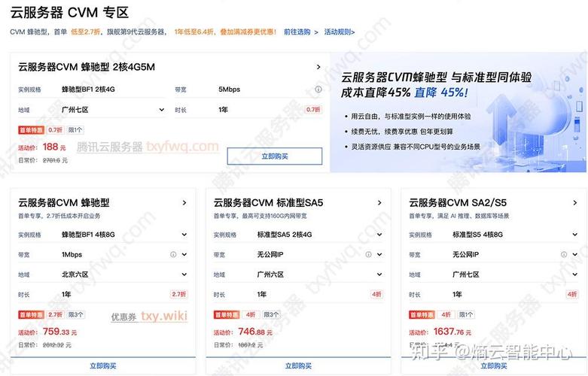Click the info icon in the SA5 bandwidth row
Image resolution: width=588 pixels, height=376 pixels.
pos(369,254)
